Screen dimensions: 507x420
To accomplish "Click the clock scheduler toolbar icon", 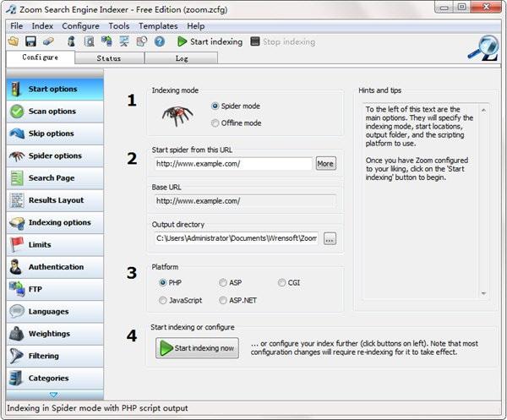I will 142,41.
